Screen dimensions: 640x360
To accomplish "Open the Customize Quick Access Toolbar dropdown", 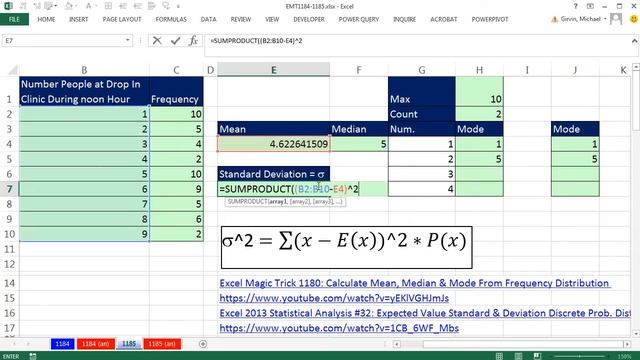I will click(178, 7).
